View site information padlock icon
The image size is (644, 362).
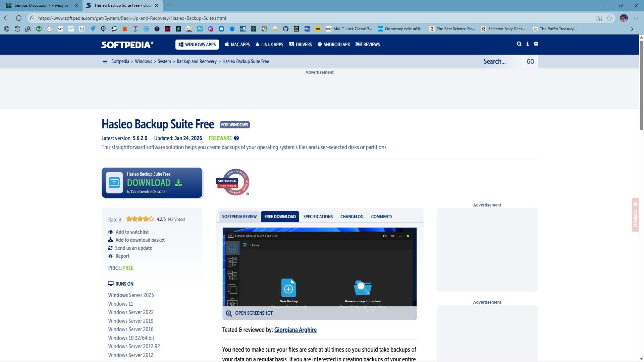point(32,18)
